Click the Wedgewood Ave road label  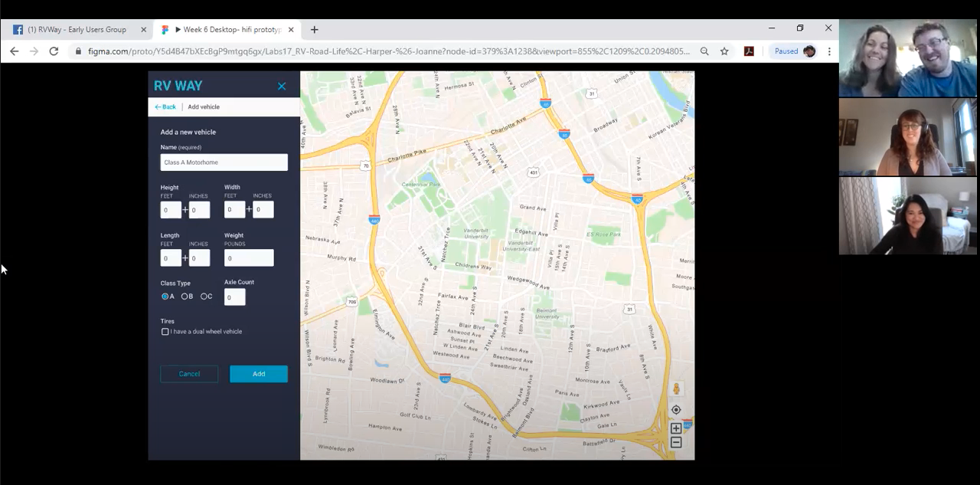(528, 281)
